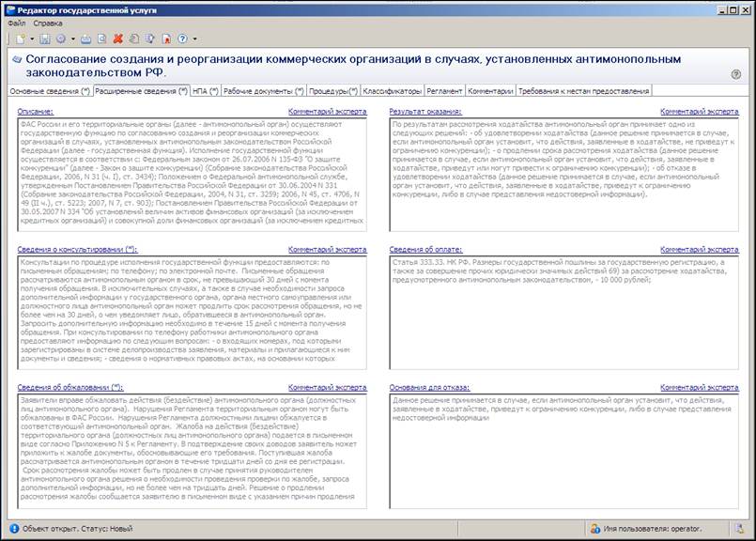This screenshot has width=756, height=541.
Task: Open 'Комментарий эксперта' link for Описание
Action: coord(328,112)
